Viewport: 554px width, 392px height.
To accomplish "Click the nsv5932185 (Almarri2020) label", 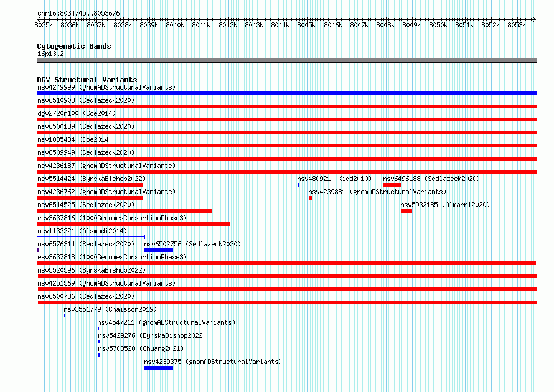I will (x=445, y=205).
